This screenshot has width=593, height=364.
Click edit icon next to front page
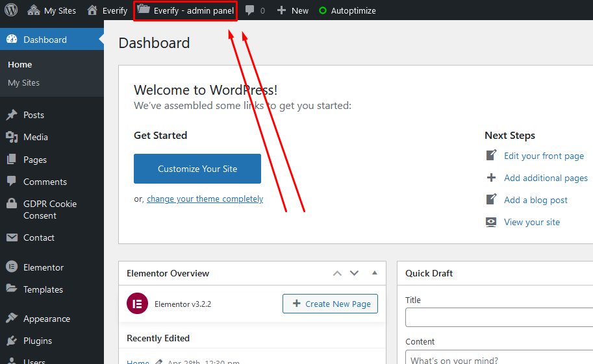[x=491, y=155]
